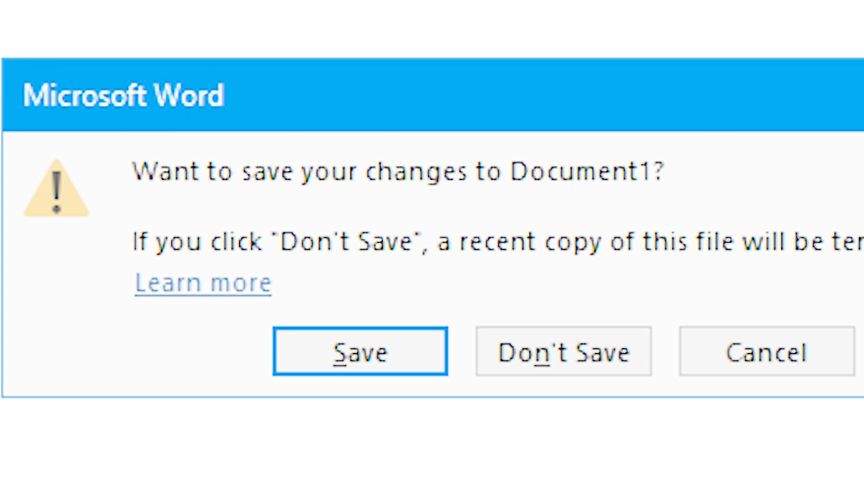Click the yellow warning triangle icon
864x486 pixels.
pos(56,188)
